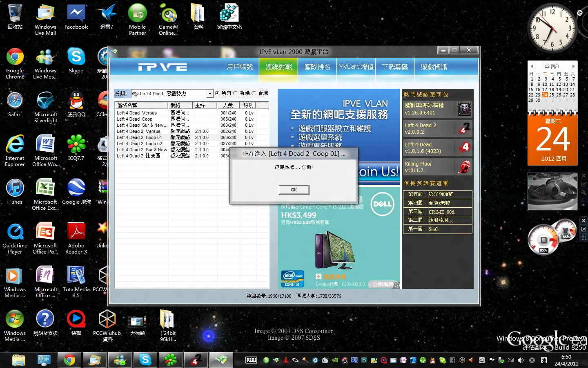This screenshot has height=368, width=588.
Task: Click the 立即購買 button in Dell ad
Action: 383,284
